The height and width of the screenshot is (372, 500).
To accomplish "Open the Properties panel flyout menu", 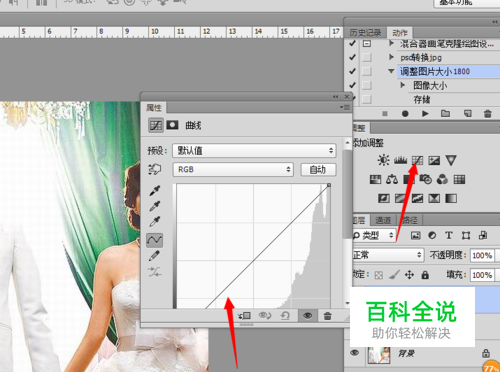I will (345, 107).
